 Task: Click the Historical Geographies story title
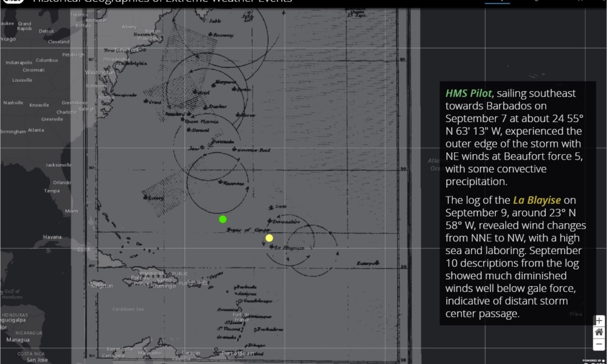pyautogui.click(x=162, y=2)
